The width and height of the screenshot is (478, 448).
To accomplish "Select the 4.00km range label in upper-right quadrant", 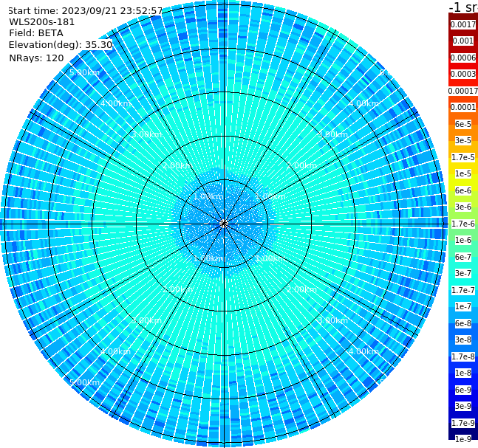I will tap(363, 103).
